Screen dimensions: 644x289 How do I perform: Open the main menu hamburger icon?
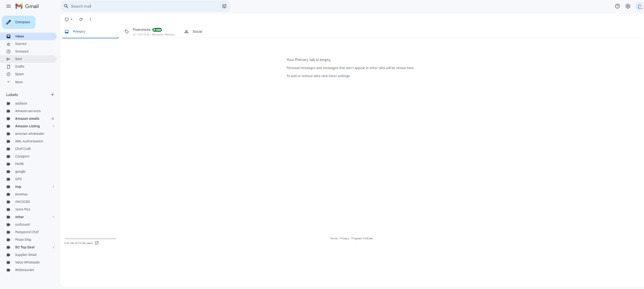point(9,6)
